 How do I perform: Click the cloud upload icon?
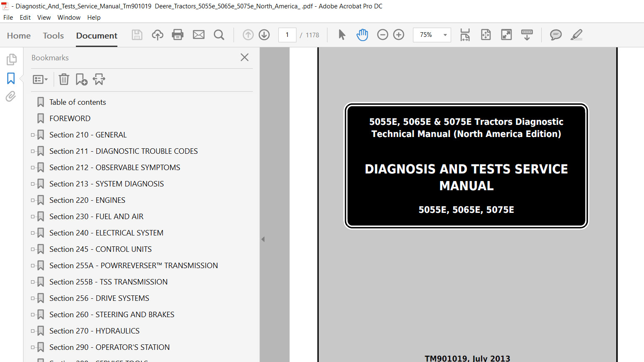tap(158, 35)
